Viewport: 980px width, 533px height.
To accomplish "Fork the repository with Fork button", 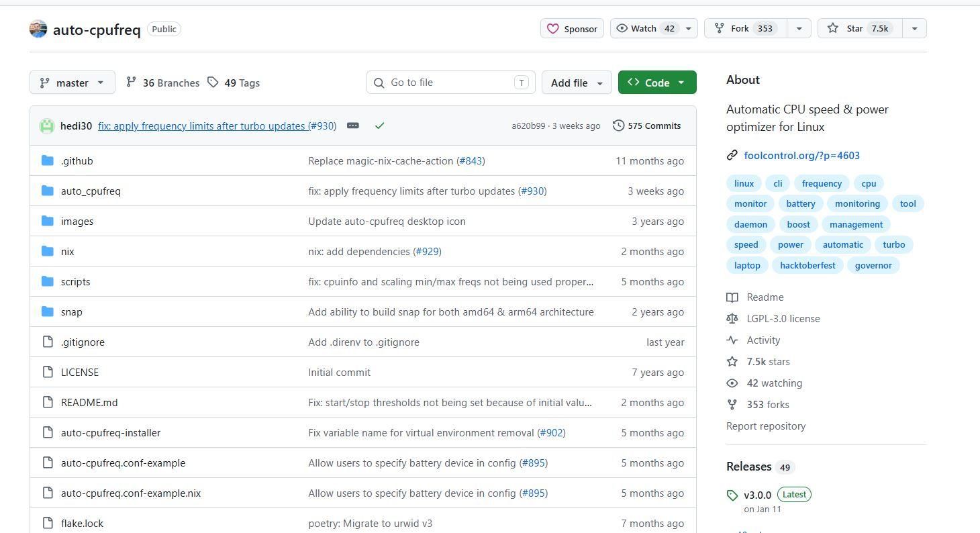I will [745, 28].
